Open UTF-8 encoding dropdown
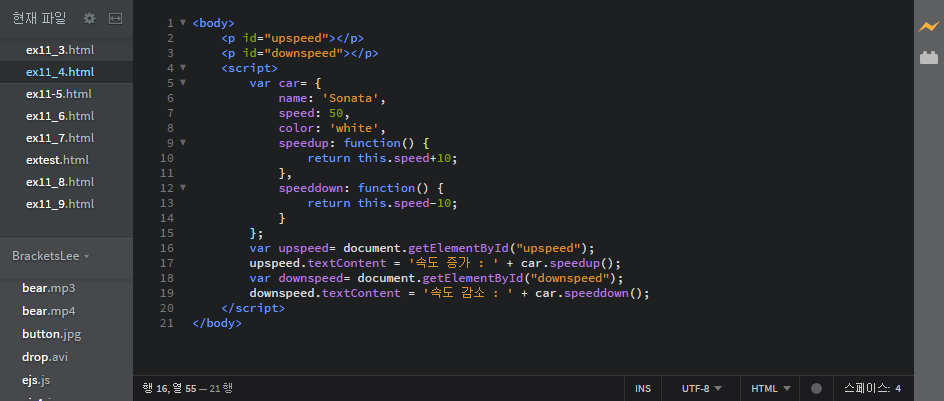 [701, 389]
